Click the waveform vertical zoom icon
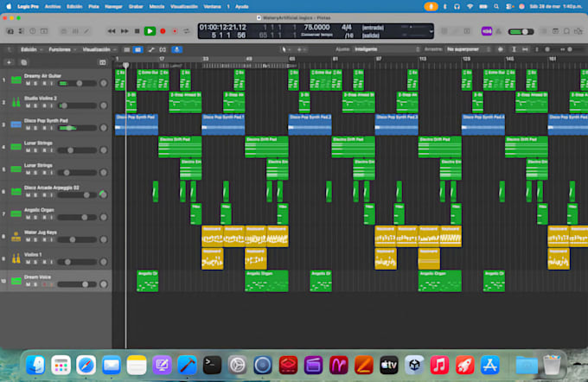 [x=501, y=49]
